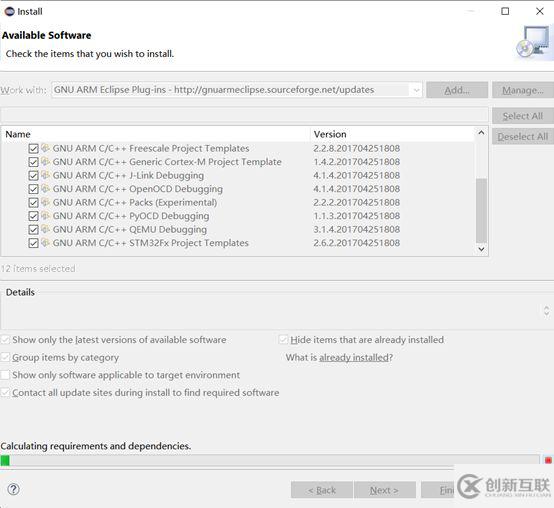Uncheck PyOCD Debugging checkbox
Image resolution: width=554 pixels, height=508 pixels.
(x=33, y=216)
